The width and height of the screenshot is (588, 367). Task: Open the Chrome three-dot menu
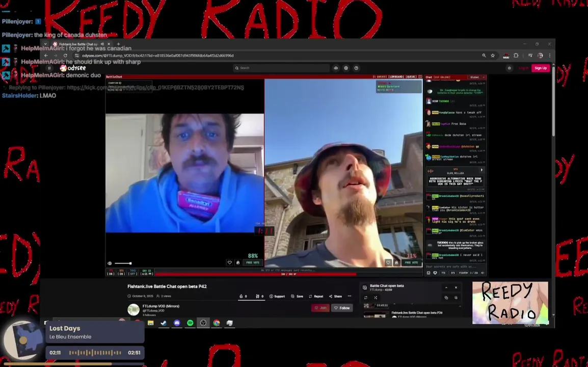(x=550, y=56)
